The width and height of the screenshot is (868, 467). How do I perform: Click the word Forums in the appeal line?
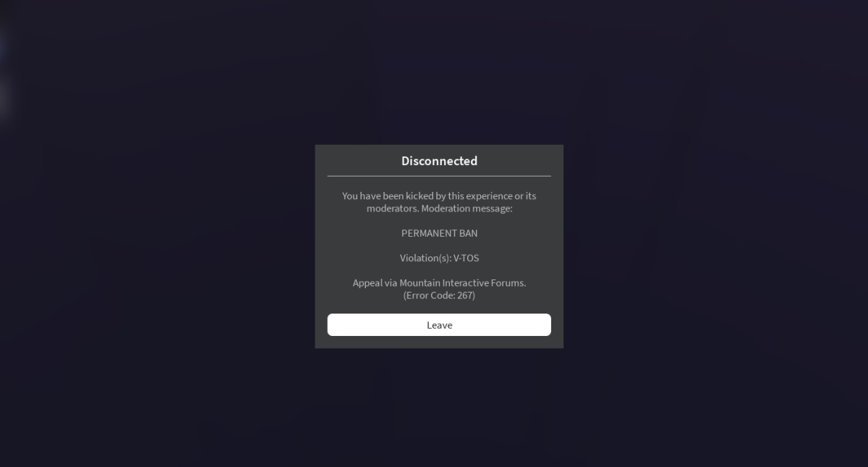pyautogui.click(x=509, y=282)
